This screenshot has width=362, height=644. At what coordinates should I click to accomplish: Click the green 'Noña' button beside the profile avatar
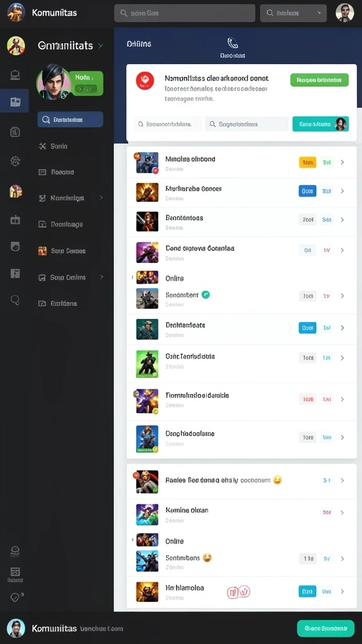tap(85, 82)
